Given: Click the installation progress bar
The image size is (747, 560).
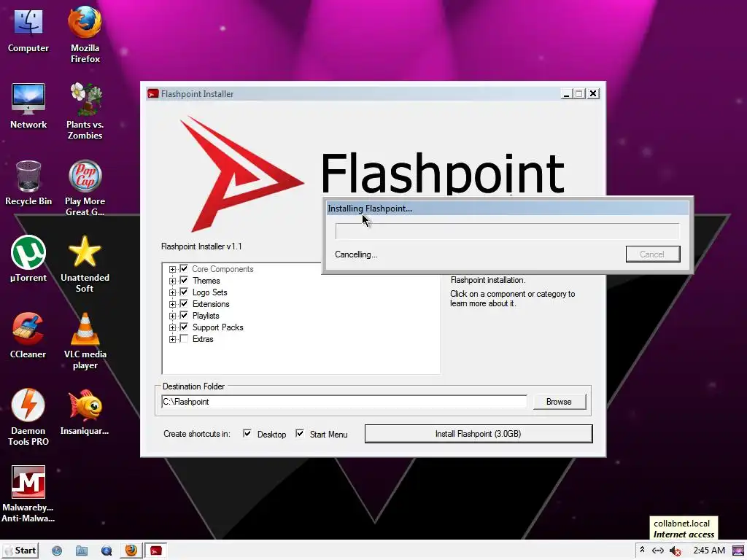Looking at the screenshot, I should (x=507, y=231).
